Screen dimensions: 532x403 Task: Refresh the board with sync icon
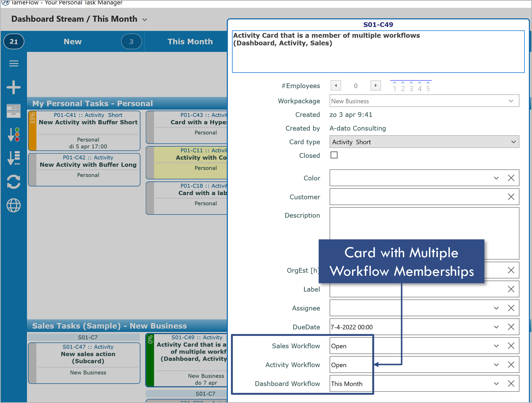click(14, 182)
